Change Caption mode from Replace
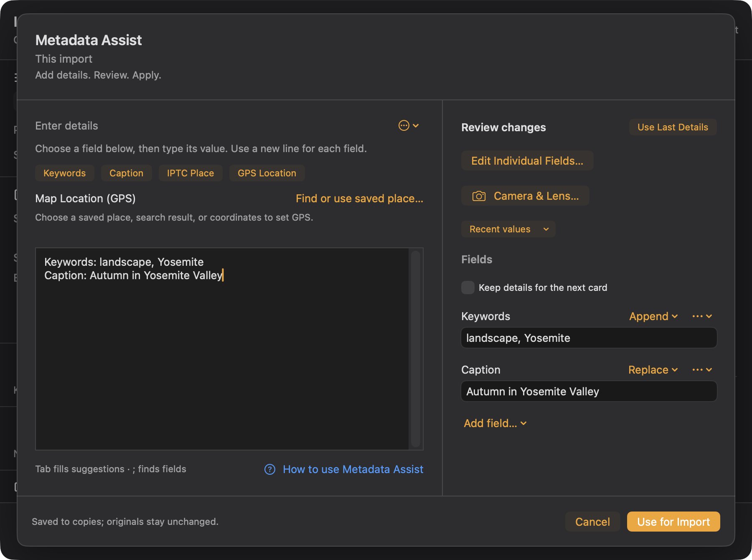This screenshot has width=752, height=560. click(653, 370)
